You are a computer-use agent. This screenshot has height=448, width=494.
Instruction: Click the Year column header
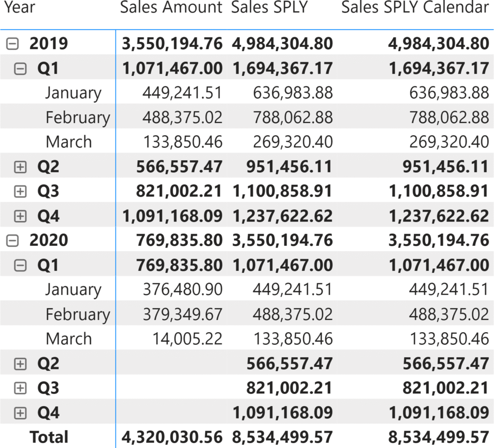(20, 8)
